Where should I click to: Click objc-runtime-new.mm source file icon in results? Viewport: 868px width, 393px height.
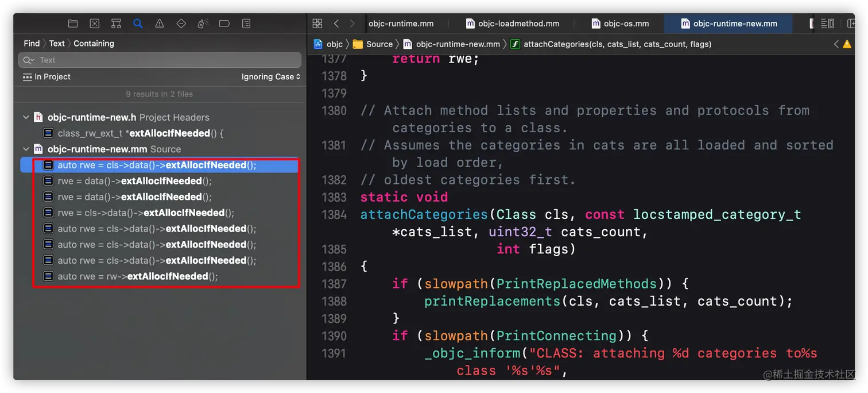click(38, 149)
